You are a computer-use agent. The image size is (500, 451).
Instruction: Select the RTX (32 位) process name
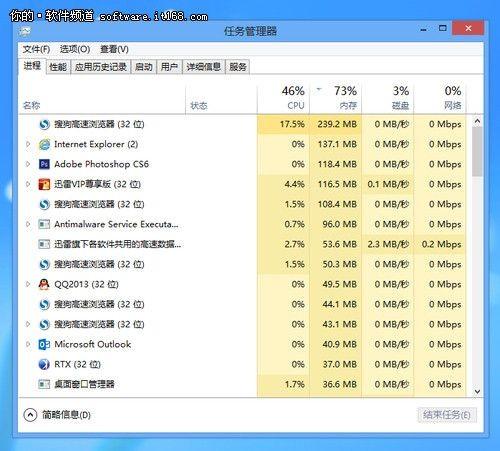(x=77, y=364)
